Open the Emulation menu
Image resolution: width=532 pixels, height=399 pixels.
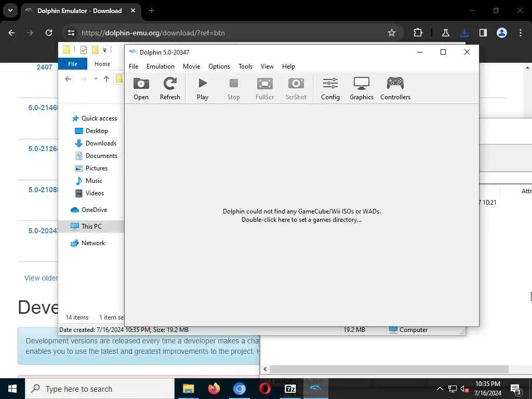[x=160, y=66]
